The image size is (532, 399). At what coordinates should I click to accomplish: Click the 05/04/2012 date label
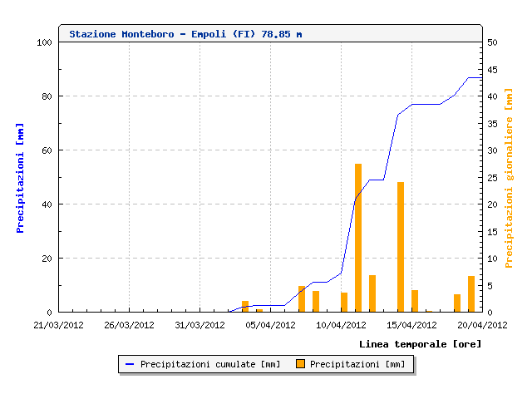271,325
